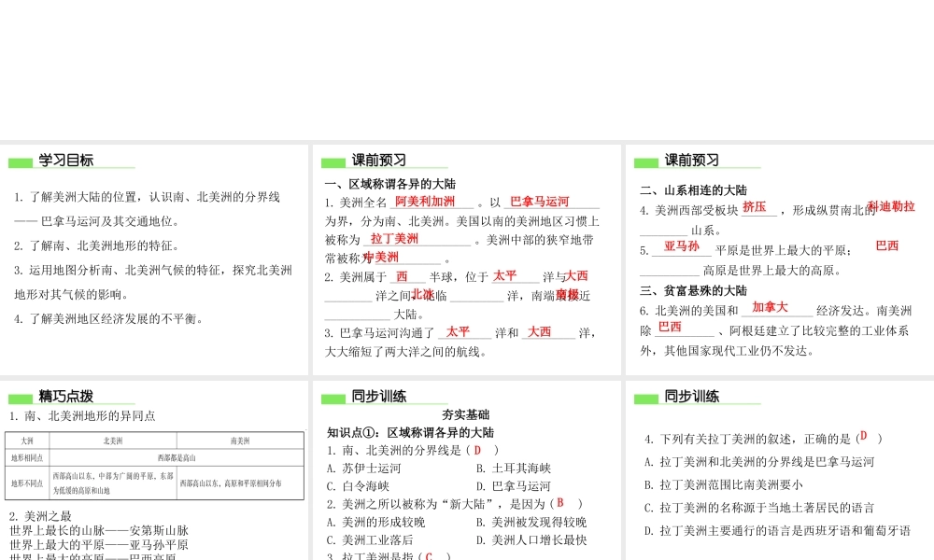Click the red answer 亚马孙

[x=682, y=245]
